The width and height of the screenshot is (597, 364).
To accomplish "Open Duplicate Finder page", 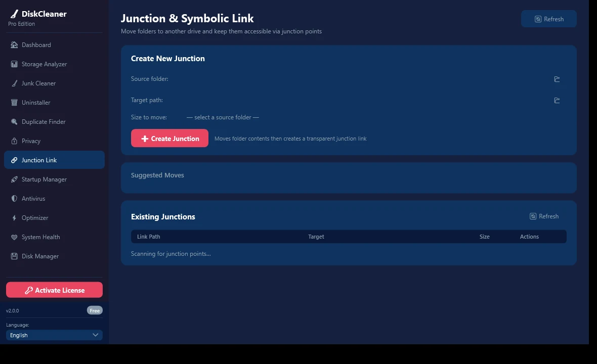I will point(54,122).
